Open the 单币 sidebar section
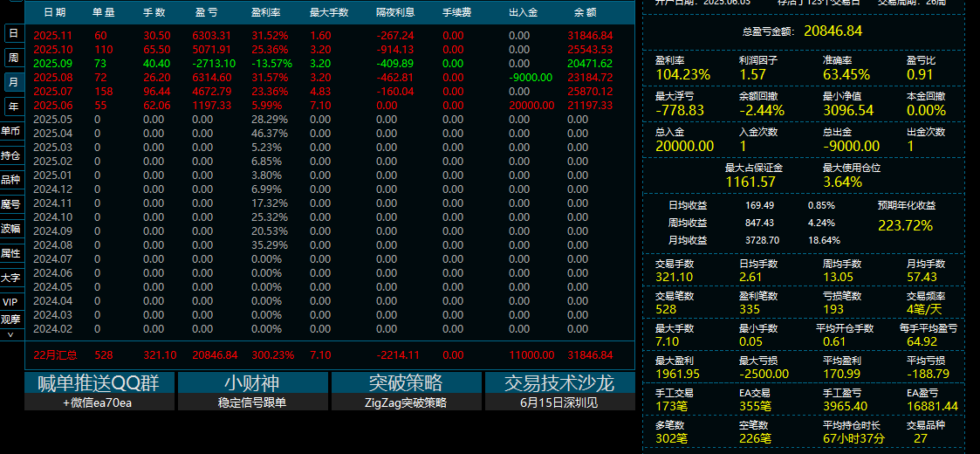The height and width of the screenshot is (454, 980). pos(10,131)
